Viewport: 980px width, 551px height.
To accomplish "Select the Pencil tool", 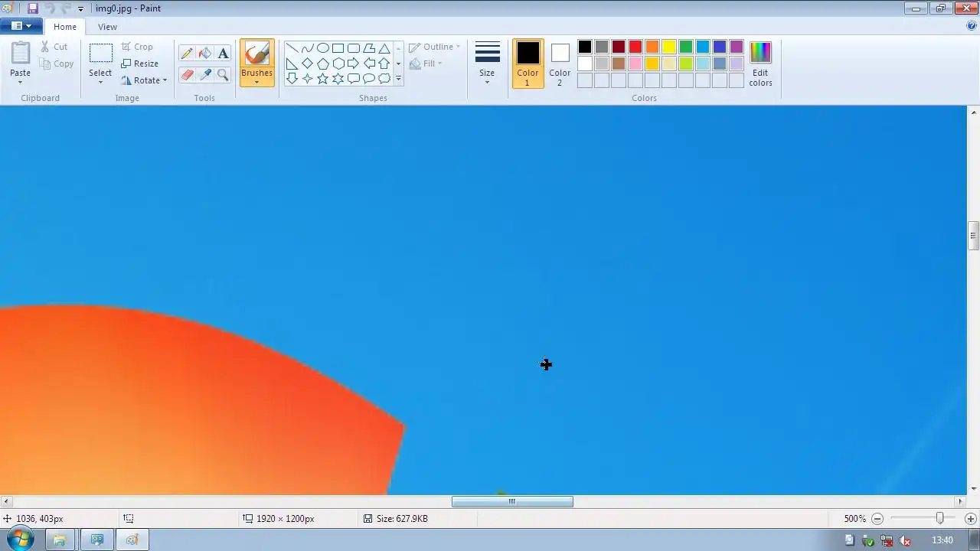I will (187, 54).
